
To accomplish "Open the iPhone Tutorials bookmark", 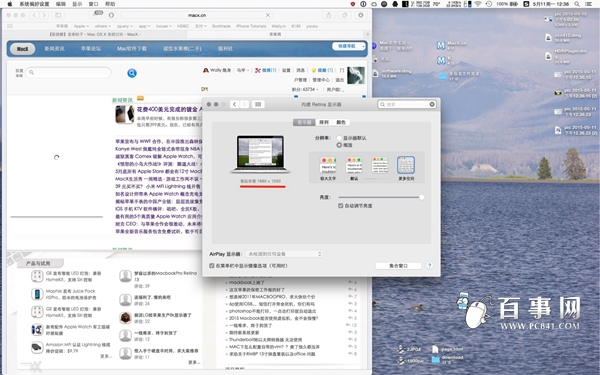I will click(x=251, y=26).
